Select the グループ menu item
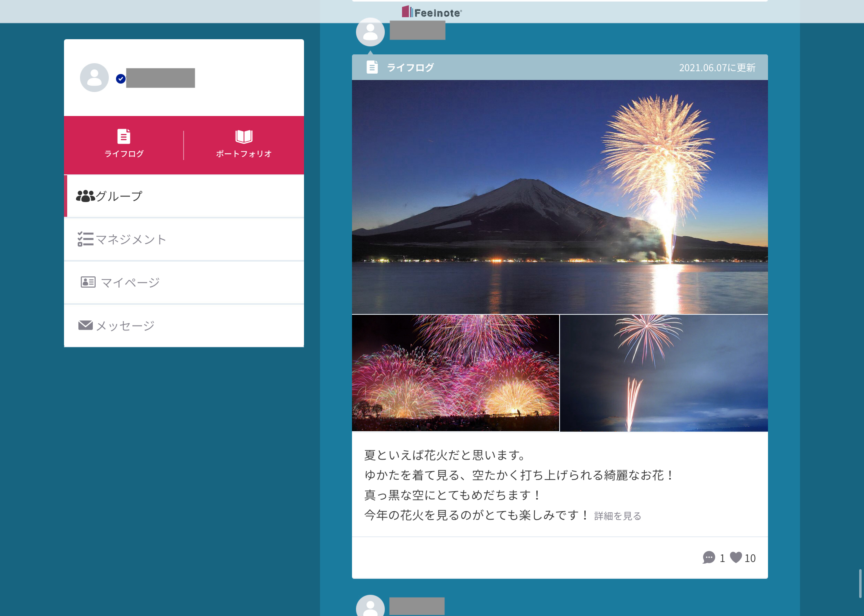This screenshot has height=616, width=864. [x=184, y=196]
